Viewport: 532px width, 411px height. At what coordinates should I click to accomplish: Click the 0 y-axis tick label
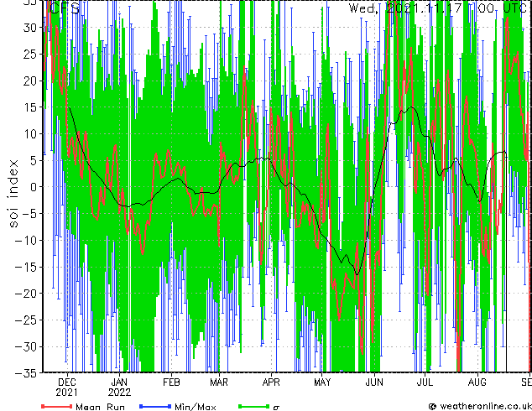point(34,187)
